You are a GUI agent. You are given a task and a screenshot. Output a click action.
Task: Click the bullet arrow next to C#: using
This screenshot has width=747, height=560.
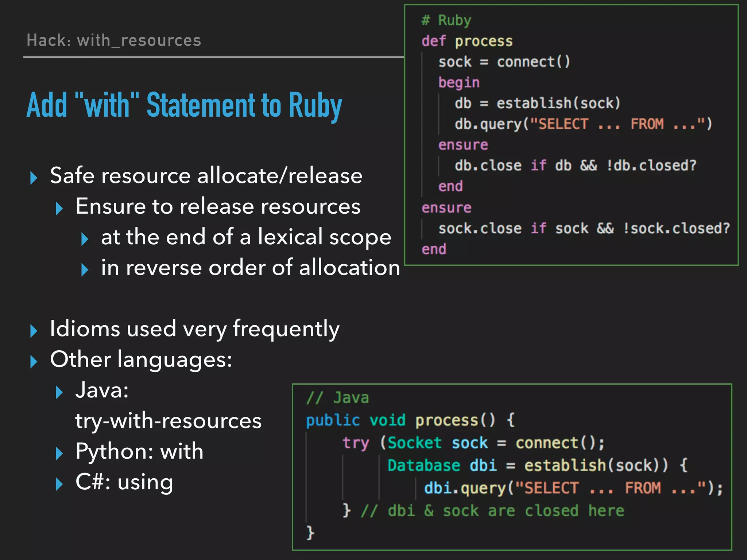(59, 484)
